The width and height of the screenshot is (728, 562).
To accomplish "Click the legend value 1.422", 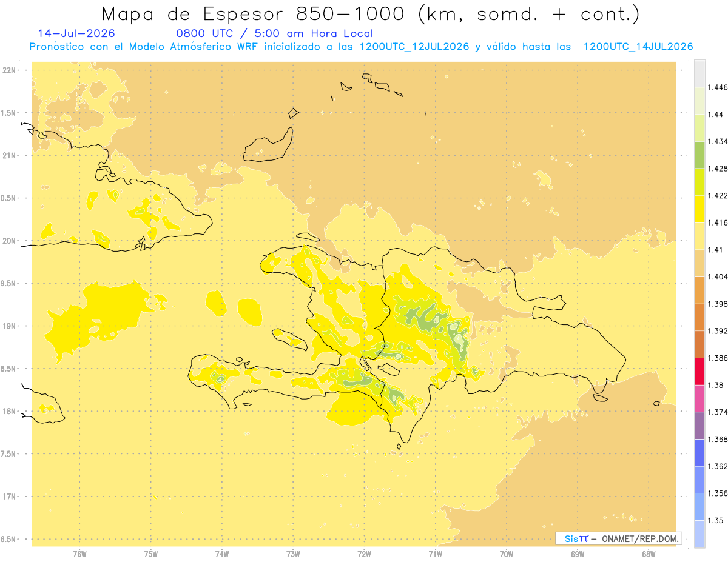I will pos(718,196).
